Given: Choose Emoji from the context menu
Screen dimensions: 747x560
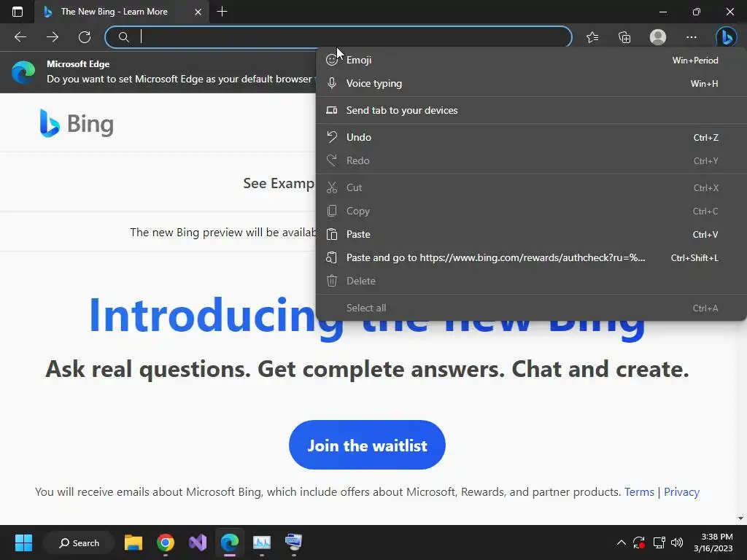Looking at the screenshot, I should (531, 60).
